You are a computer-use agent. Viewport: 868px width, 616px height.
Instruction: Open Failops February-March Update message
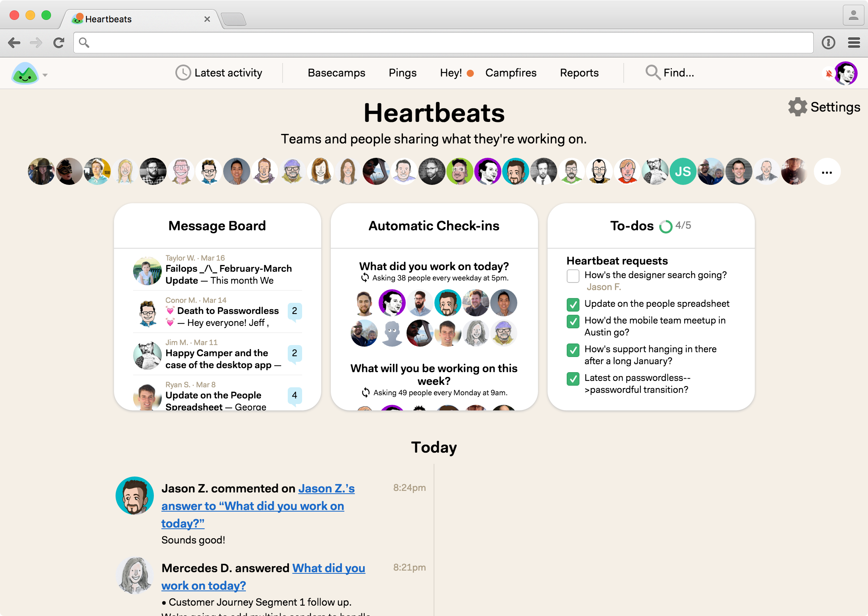click(229, 275)
